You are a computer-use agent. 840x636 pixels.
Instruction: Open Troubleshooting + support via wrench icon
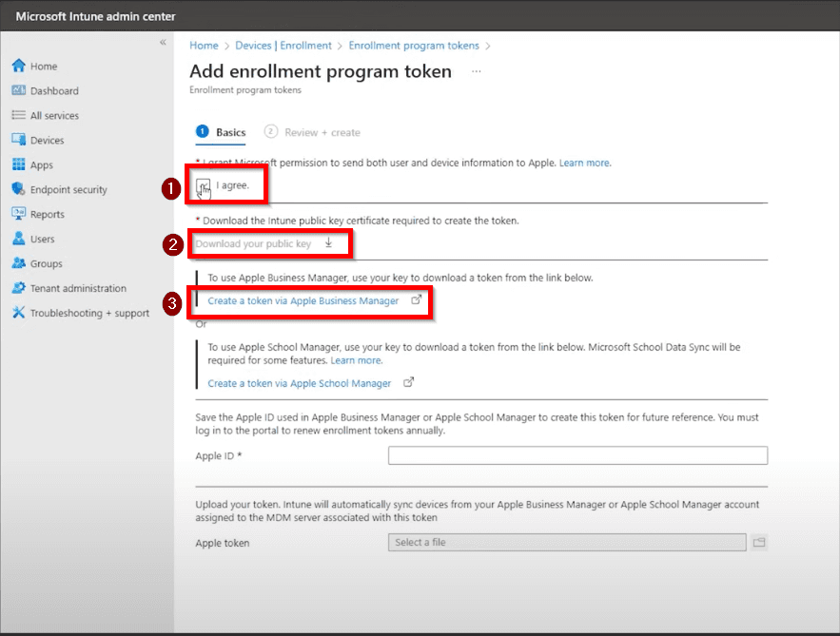pyautogui.click(x=17, y=313)
